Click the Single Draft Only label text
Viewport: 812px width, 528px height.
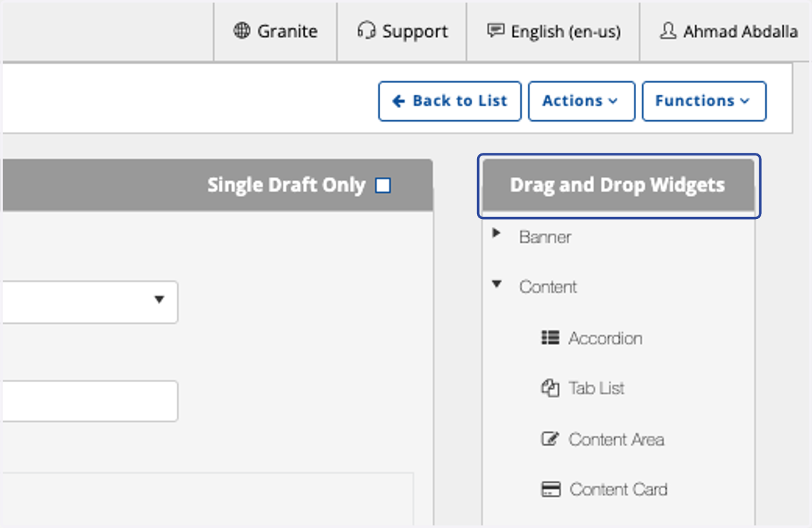286,185
